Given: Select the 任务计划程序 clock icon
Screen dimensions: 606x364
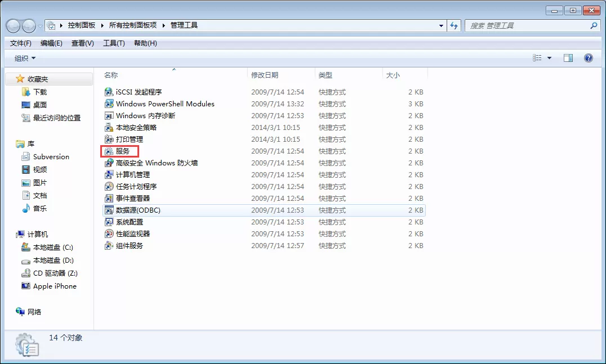Looking at the screenshot, I should click(109, 186).
